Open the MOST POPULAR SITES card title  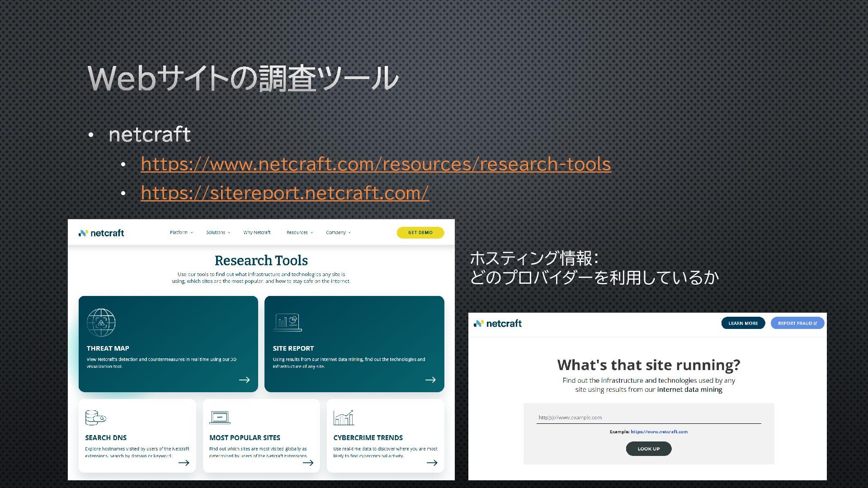(245, 437)
